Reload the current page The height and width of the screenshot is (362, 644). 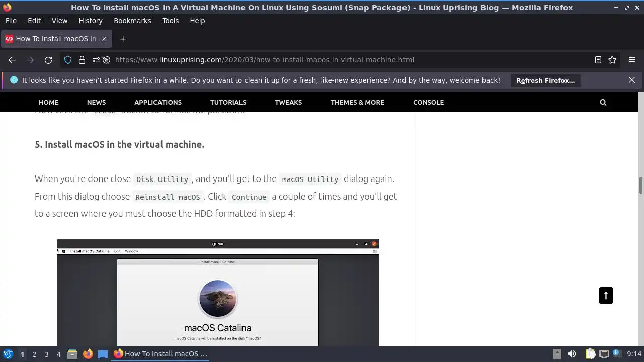click(48, 60)
